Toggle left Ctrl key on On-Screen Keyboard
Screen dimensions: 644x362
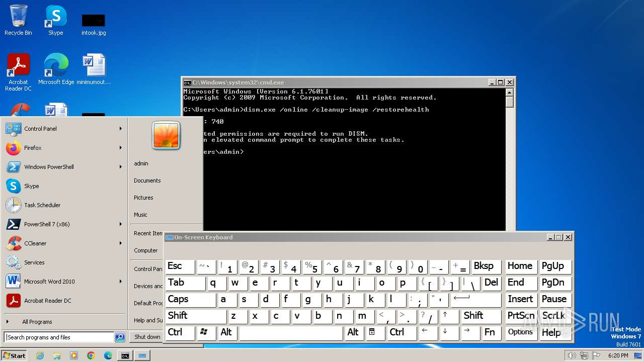(180, 333)
